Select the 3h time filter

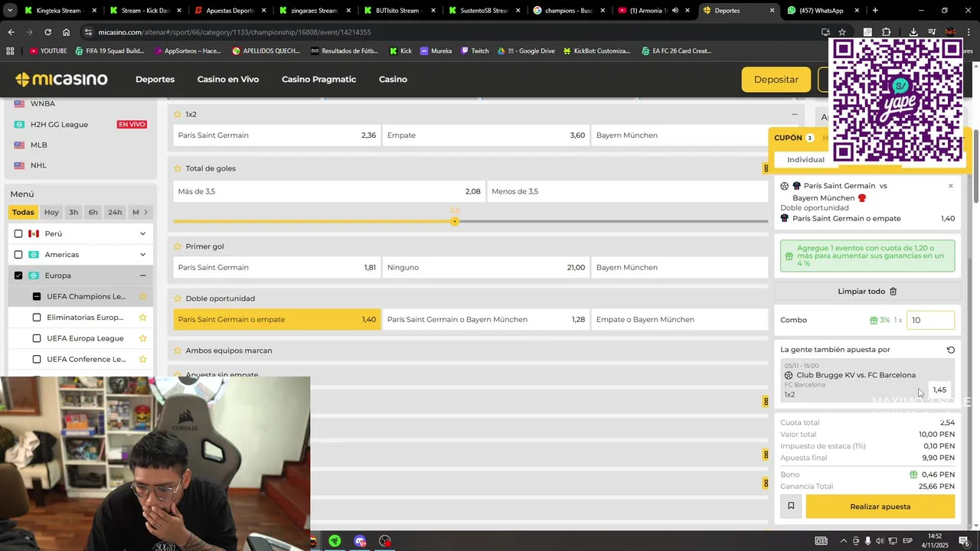point(73,212)
